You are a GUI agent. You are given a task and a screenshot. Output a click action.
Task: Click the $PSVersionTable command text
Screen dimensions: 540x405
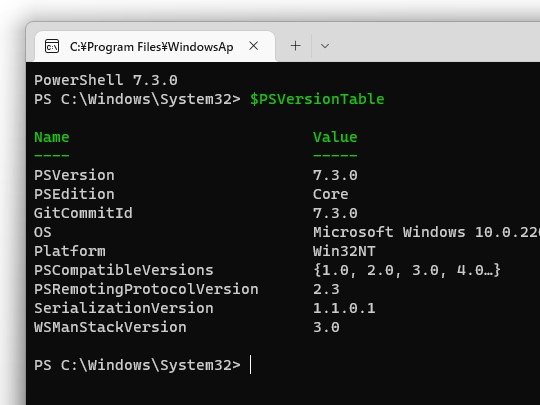pos(317,99)
